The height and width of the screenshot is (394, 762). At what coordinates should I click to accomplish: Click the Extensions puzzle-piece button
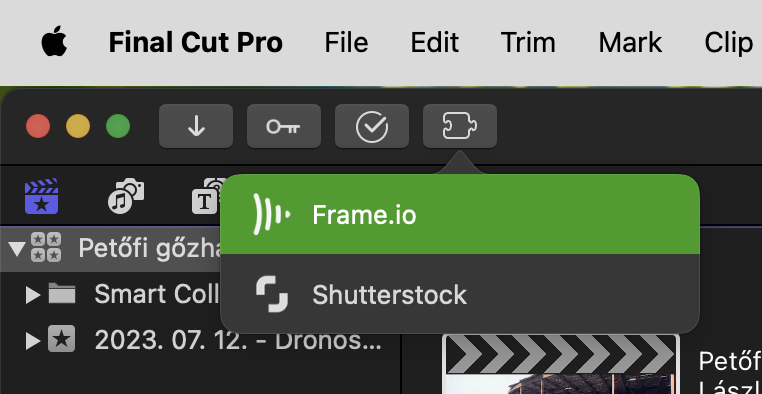[x=460, y=126]
